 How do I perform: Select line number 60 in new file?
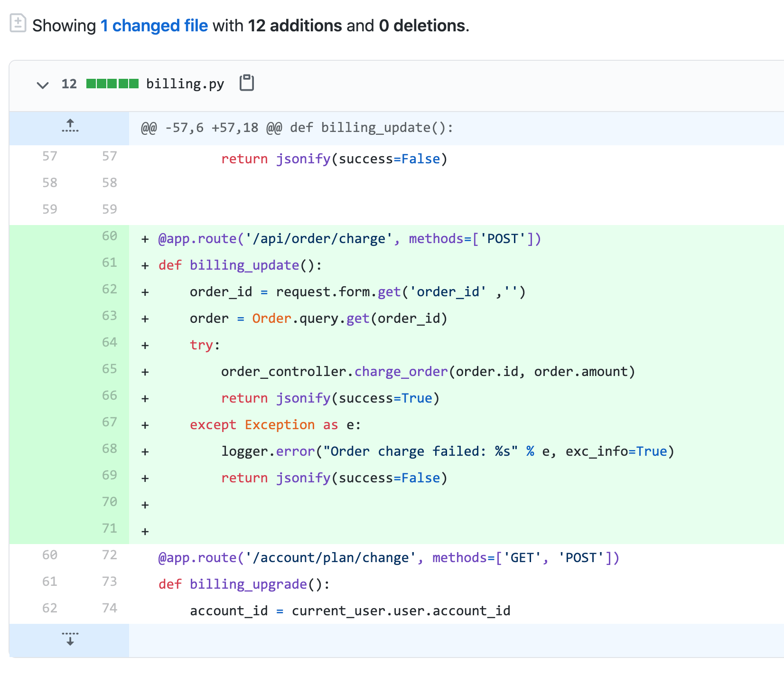click(x=109, y=236)
